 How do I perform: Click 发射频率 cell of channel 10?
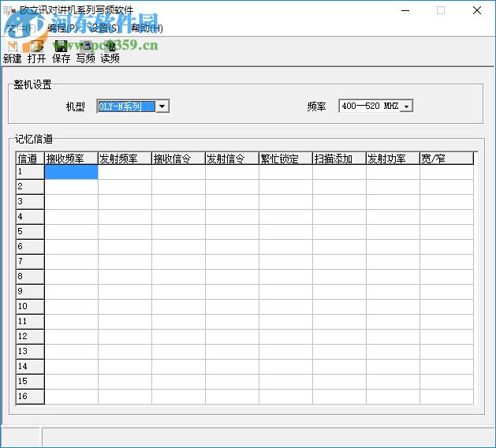[x=125, y=307]
